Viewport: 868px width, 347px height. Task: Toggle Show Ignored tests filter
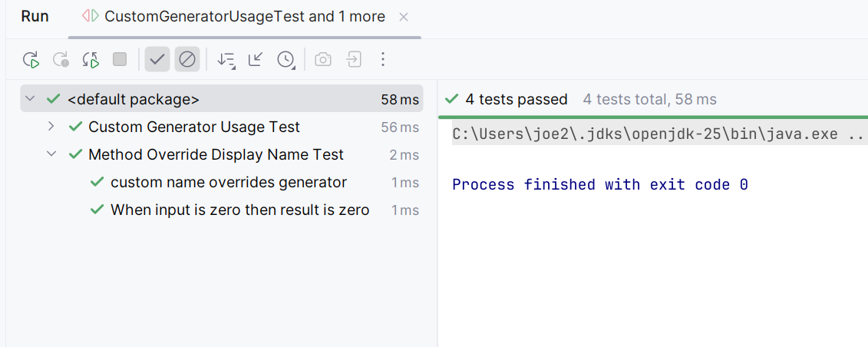pyautogui.click(x=187, y=59)
